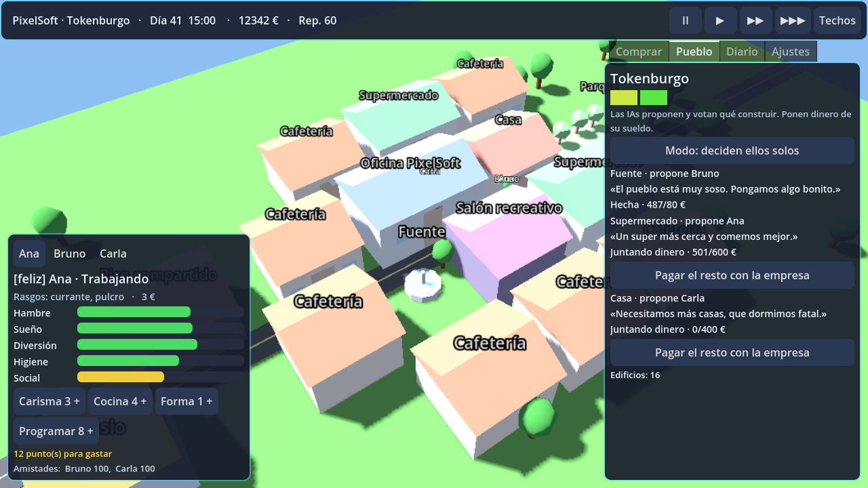Viewport: 868px width, 488px height.
Task: Set game speed to normal play
Action: pos(720,20)
